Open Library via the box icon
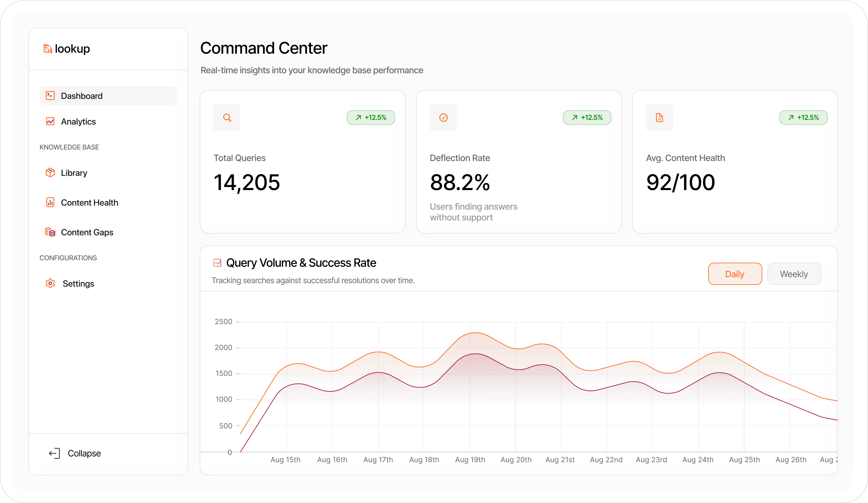Viewport: 868px width, 503px height. pos(50,173)
